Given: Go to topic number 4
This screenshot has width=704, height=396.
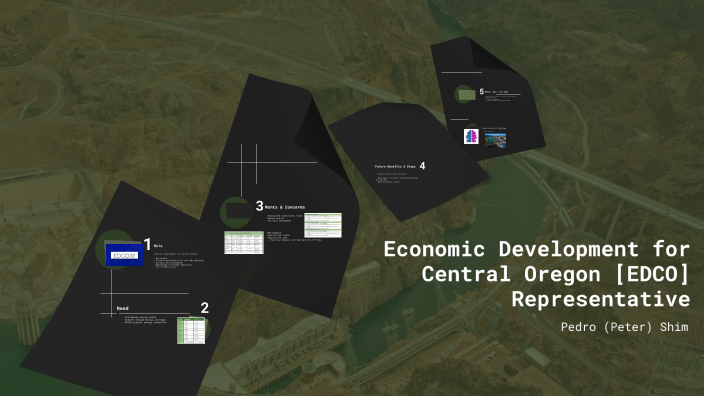Looking at the screenshot, I should 422,166.
